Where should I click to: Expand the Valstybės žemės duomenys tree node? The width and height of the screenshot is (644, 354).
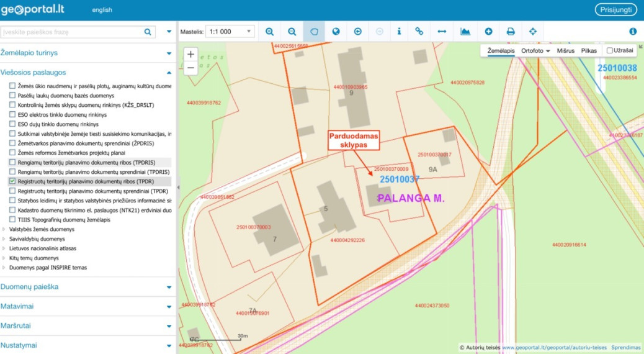click(x=4, y=229)
